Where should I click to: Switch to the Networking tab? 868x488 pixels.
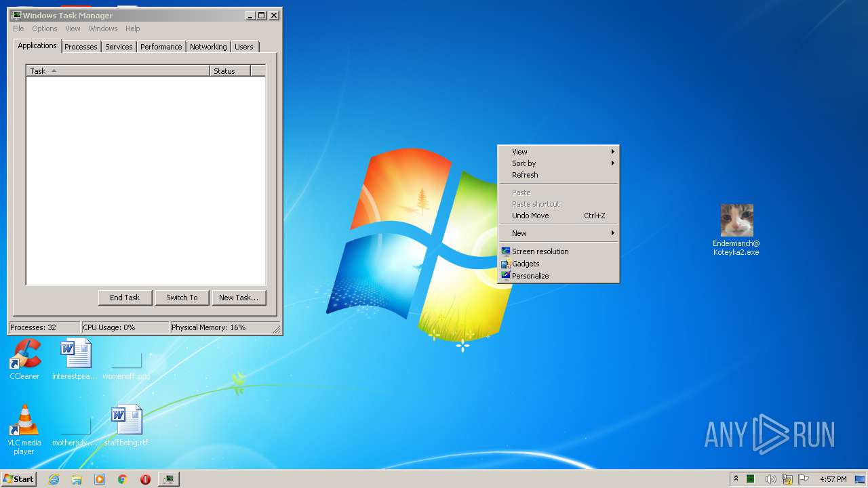coord(208,47)
